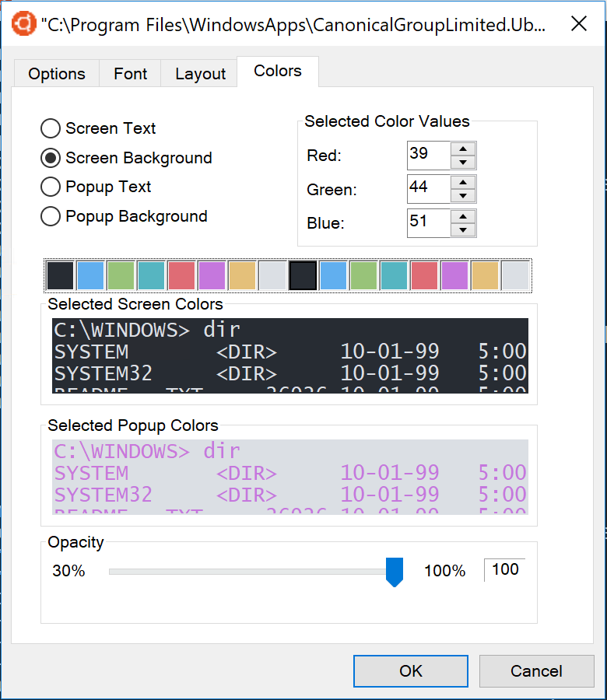Increment the Blue value using its up arrow

pos(465,219)
